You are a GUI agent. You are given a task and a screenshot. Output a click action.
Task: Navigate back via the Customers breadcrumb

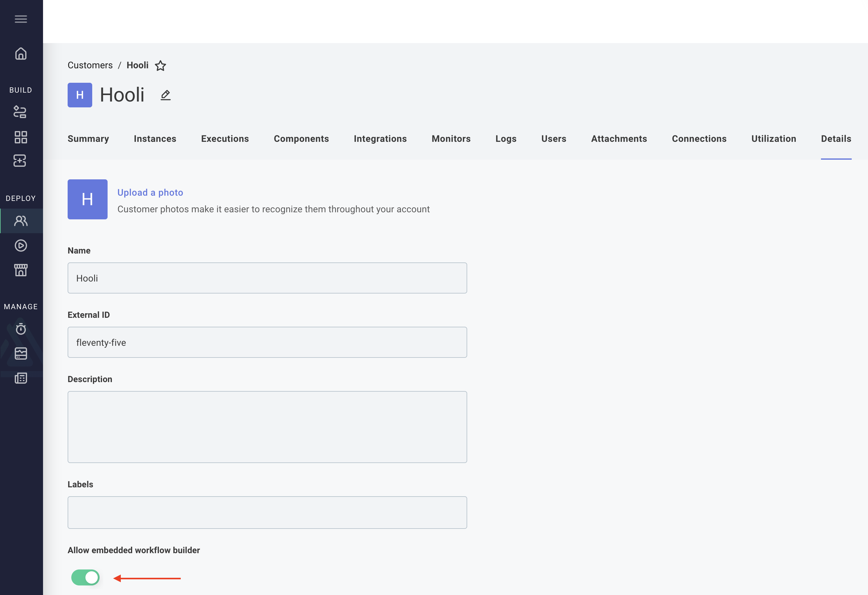(x=90, y=65)
